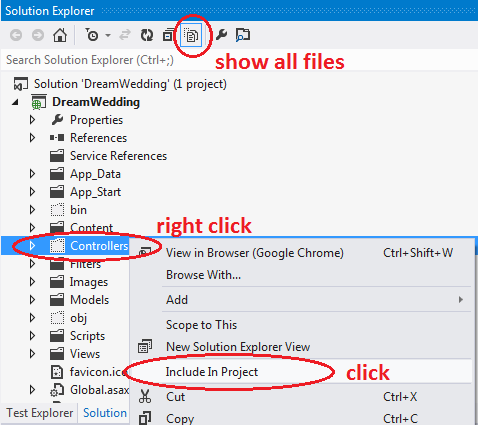Click the Forward navigation arrow
Viewport: 478px width, 425px height.
[x=38, y=35]
